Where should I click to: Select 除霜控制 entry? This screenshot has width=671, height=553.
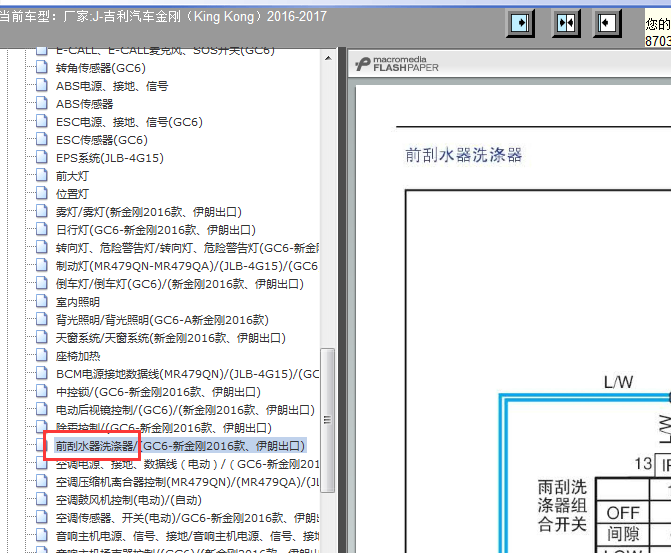pos(163,428)
